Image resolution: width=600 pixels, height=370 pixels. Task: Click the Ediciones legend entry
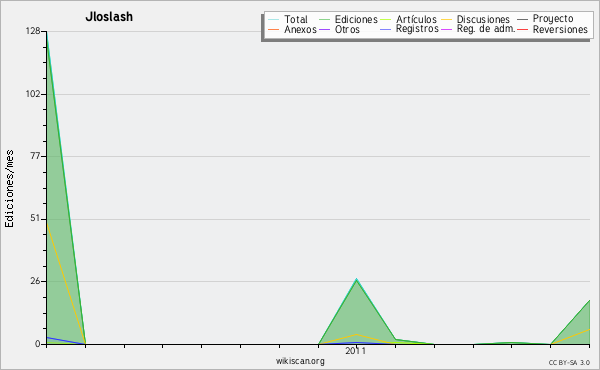(x=356, y=19)
